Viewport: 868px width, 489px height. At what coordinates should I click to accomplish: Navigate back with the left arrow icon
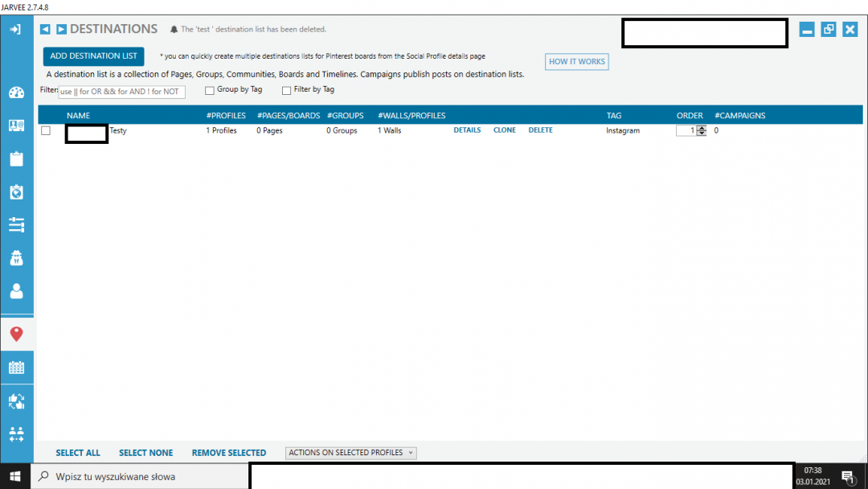click(45, 30)
